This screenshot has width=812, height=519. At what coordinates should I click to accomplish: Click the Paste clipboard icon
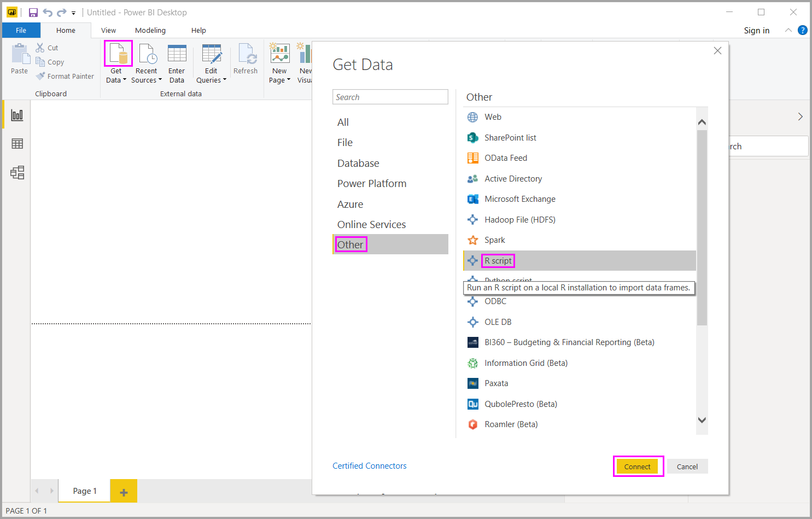[20, 54]
